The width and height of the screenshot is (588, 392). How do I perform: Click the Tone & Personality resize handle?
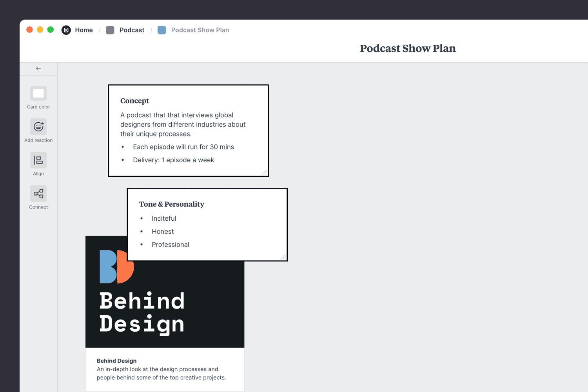[x=284, y=256]
